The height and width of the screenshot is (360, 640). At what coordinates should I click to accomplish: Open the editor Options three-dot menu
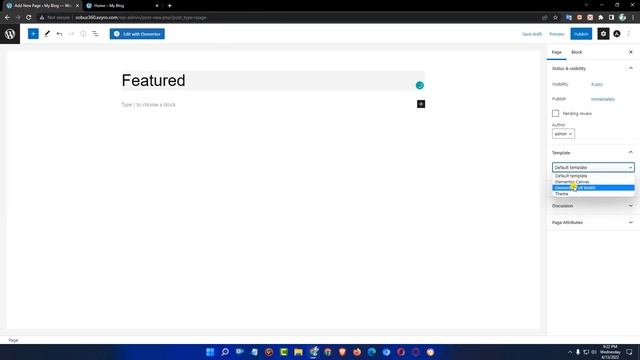pos(629,34)
